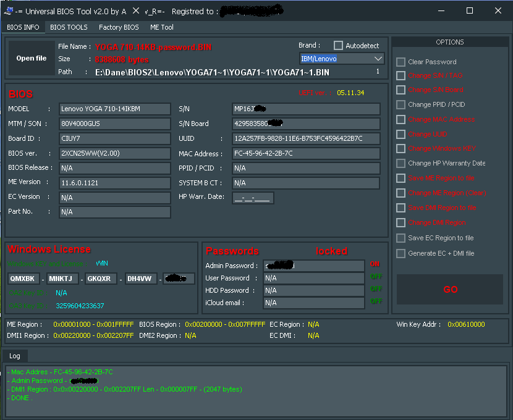
Task: Click the BIOS ver. field 2XCN25WW(V2.00)
Action: tap(115, 153)
